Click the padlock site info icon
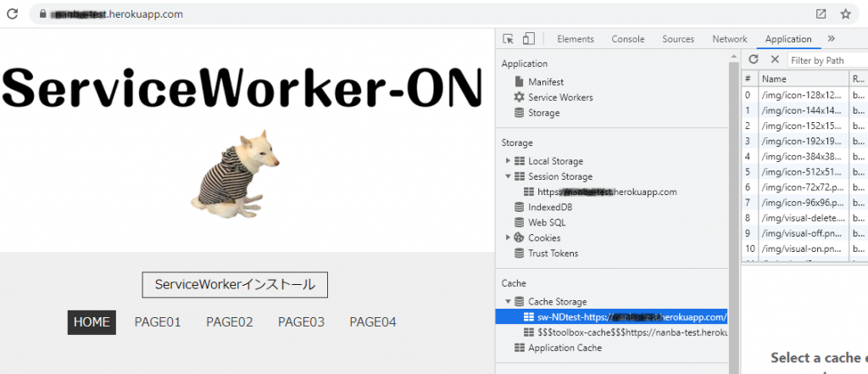The height and width of the screenshot is (374, 868). [42, 14]
